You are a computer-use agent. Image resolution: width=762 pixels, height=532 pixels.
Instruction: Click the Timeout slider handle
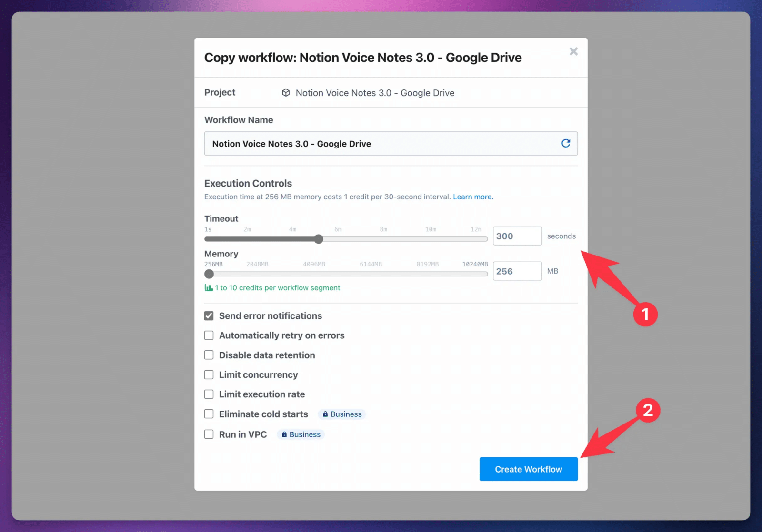point(318,239)
